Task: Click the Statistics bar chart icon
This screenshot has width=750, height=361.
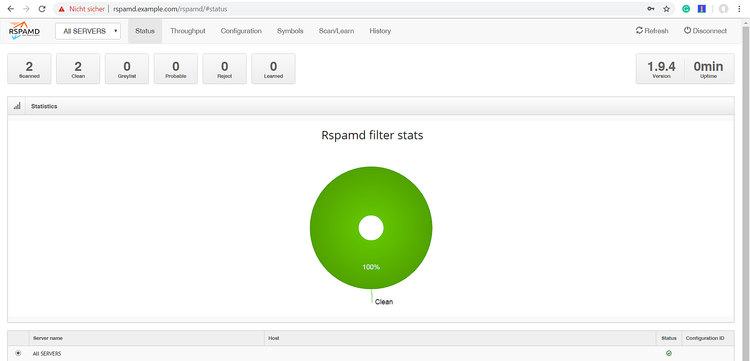Action: (17, 106)
